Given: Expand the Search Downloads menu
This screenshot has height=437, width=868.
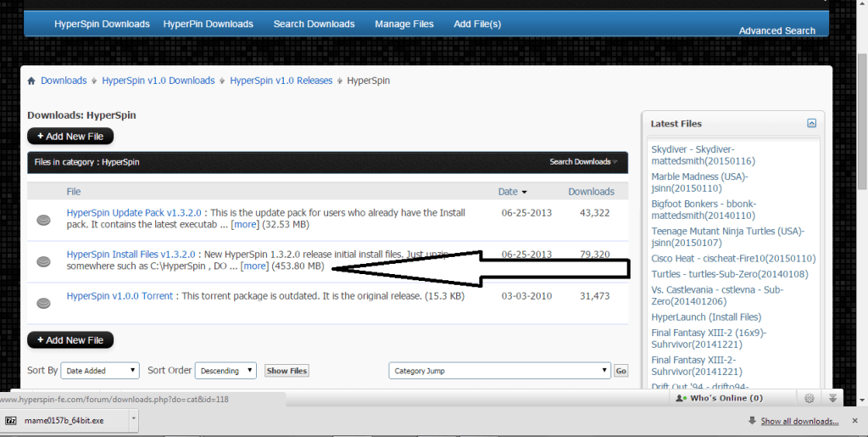Looking at the screenshot, I should point(583,162).
